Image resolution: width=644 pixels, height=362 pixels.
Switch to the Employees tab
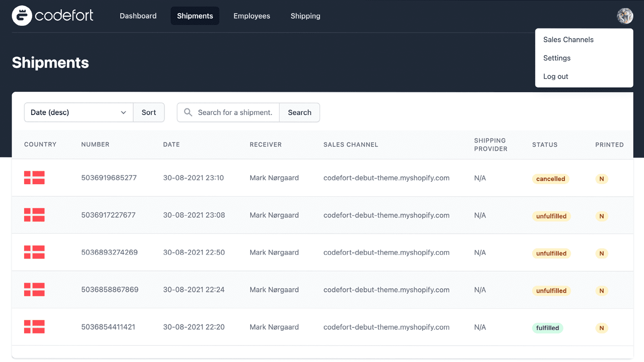[x=252, y=16]
